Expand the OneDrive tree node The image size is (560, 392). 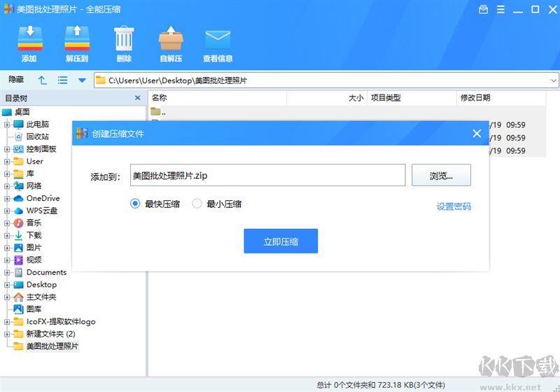click(x=8, y=198)
